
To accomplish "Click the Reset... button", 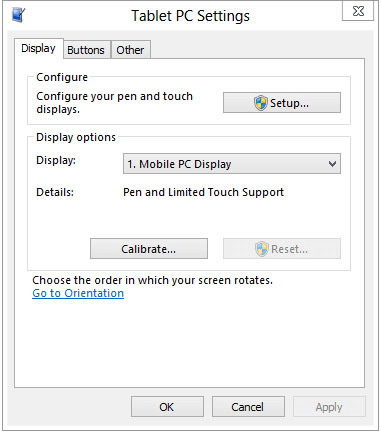I will pyautogui.click(x=282, y=249).
